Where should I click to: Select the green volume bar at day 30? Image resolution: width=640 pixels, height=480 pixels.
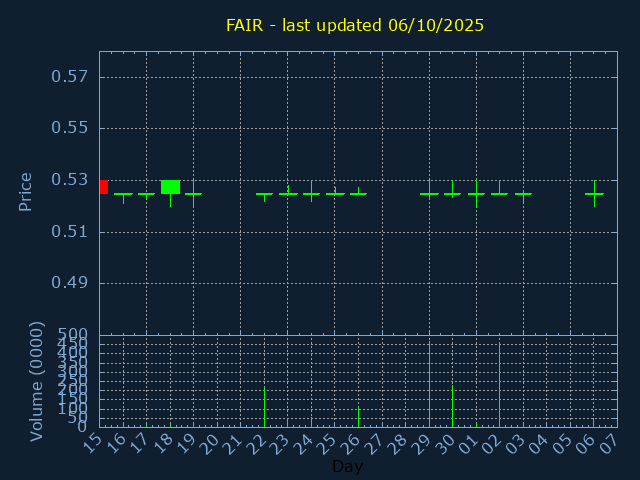[x=452, y=405]
